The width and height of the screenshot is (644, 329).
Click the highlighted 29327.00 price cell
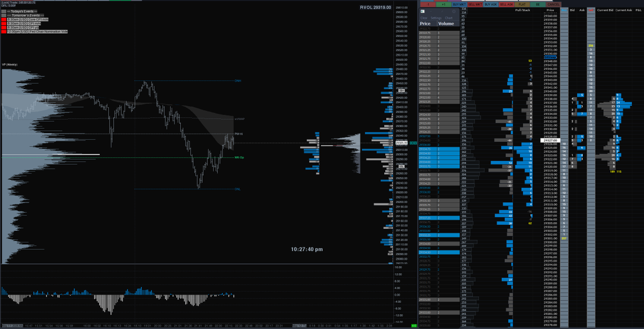[x=550, y=140]
